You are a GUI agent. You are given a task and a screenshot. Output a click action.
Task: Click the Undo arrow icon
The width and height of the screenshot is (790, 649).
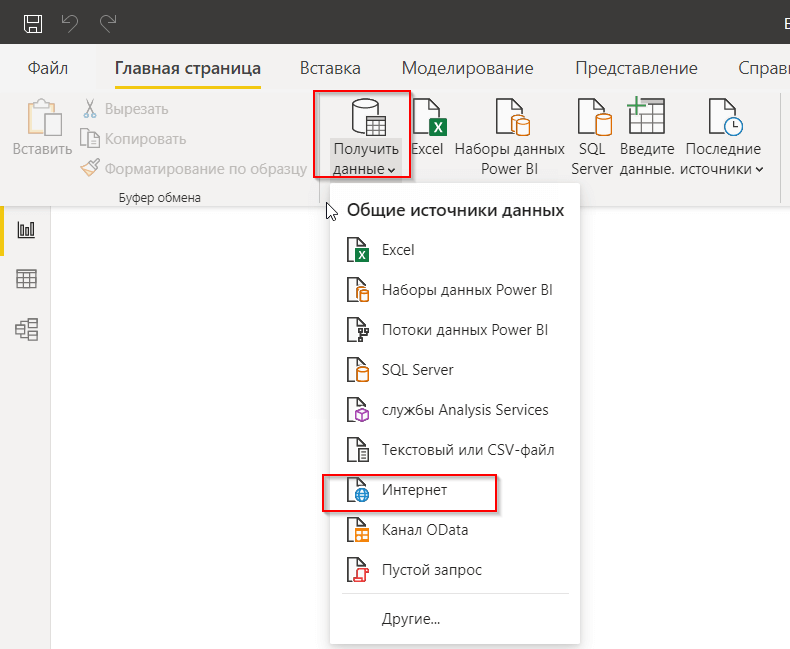(70, 23)
